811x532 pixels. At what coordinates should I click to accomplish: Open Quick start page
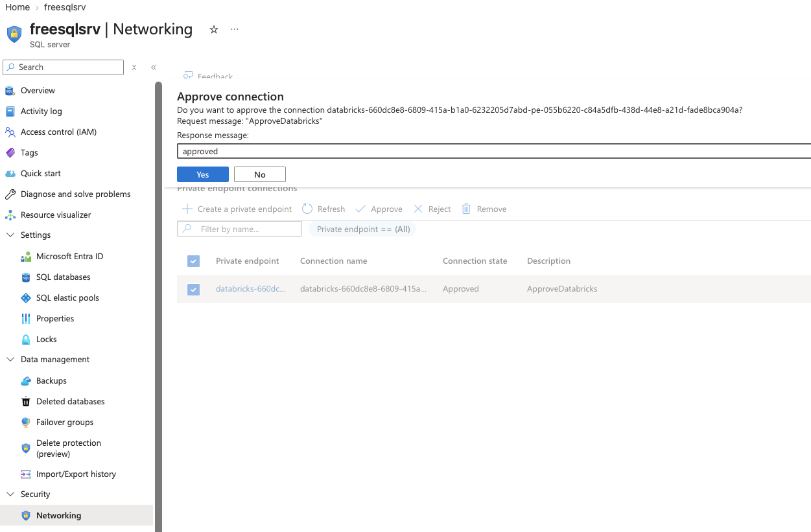[41, 174]
